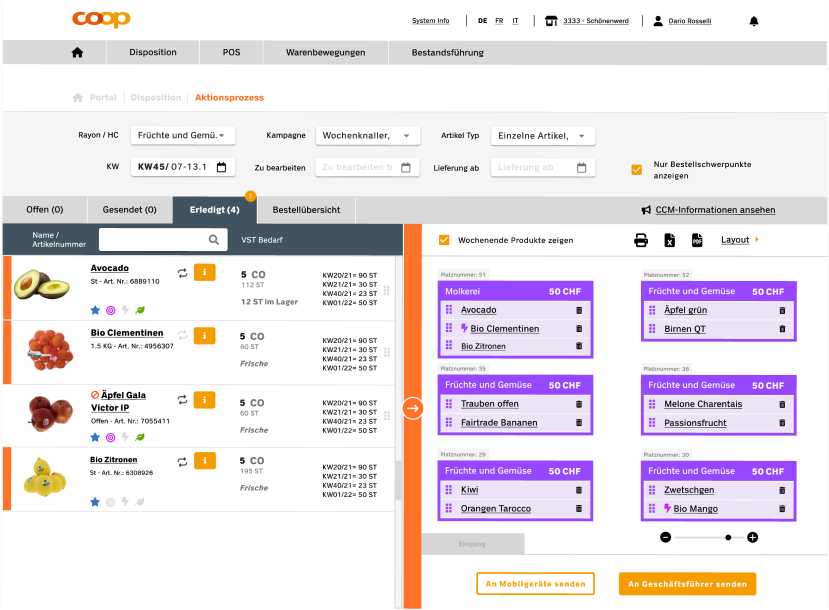Open the Kampagne Wochenknaller dropdown
Image resolution: width=829 pixels, height=610 pixels.
coord(367,135)
